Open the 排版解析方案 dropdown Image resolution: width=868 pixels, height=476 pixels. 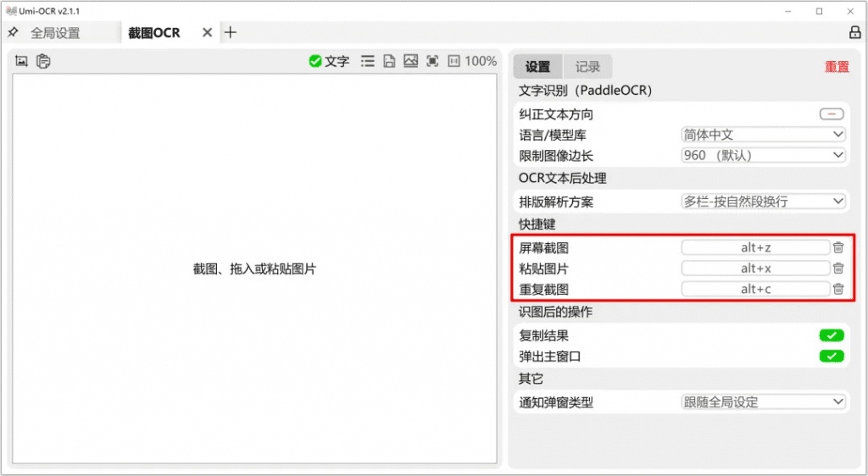(763, 202)
